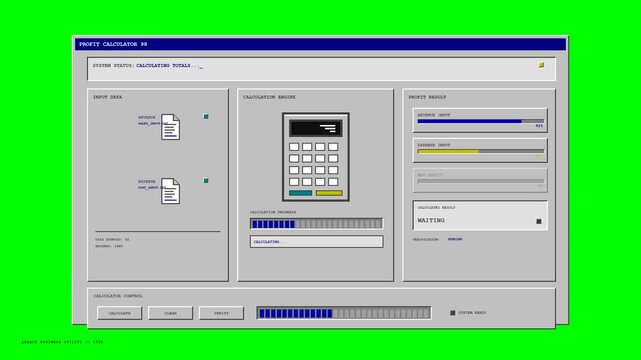Click the System Ready indicator square
This screenshot has height=360, width=641.
click(x=453, y=313)
